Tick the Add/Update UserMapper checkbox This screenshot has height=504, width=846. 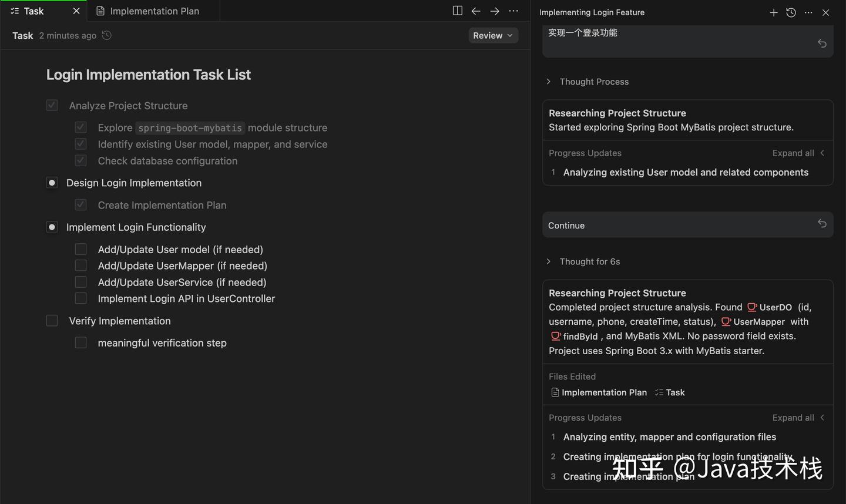(x=81, y=266)
